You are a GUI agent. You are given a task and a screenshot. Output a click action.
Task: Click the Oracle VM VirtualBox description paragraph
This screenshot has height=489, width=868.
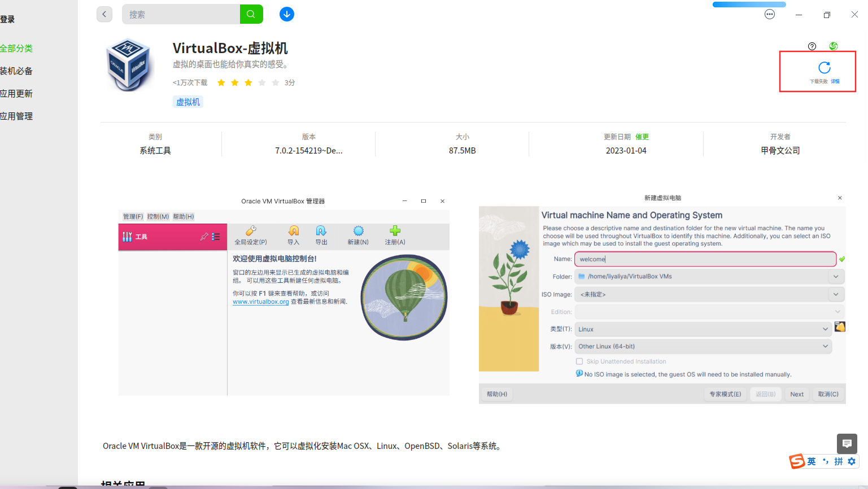(x=303, y=446)
